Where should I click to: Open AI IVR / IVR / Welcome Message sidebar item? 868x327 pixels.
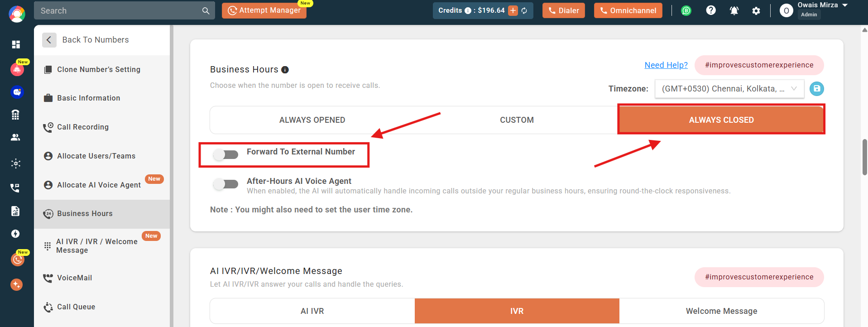[x=102, y=246]
